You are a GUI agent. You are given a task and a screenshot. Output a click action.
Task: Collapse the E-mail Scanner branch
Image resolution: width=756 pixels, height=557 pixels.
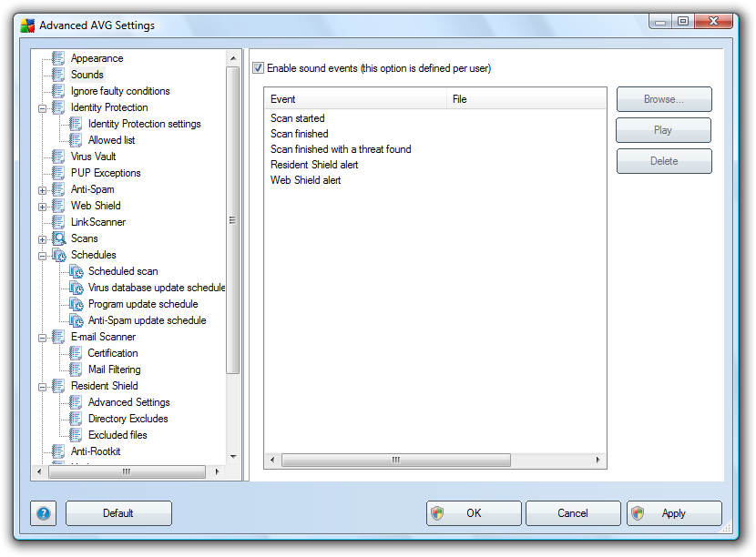43,338
